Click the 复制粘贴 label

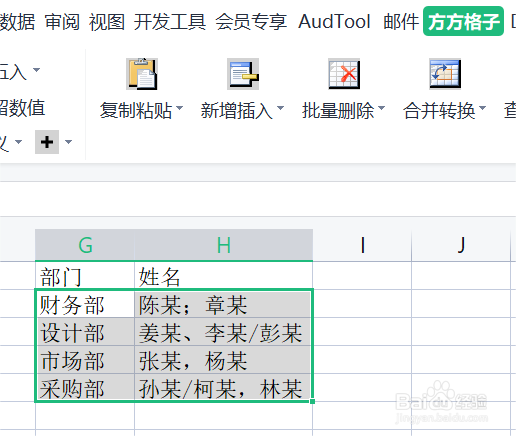[x=136, y=111]
